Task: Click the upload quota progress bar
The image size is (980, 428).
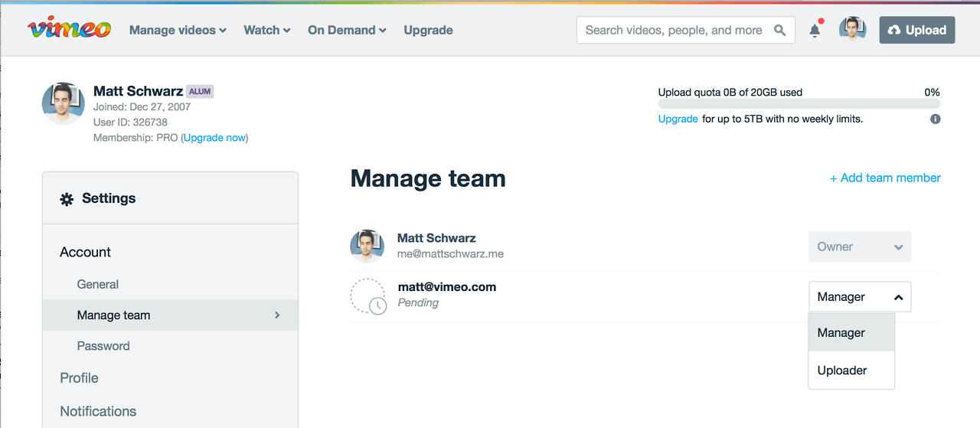Action: (x=799, y=103)
